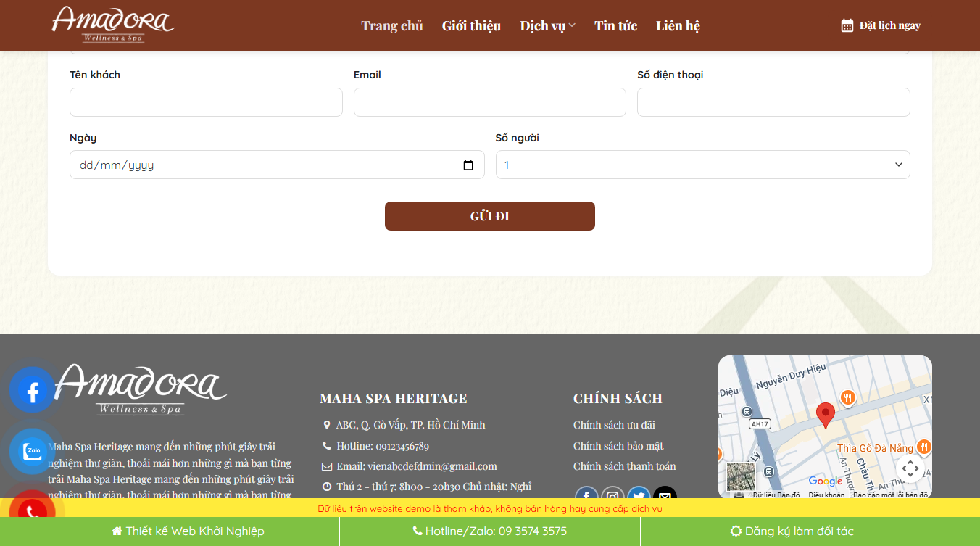
Task: Open Chính sách thanh toán link
Action: [x=625, y=466]
